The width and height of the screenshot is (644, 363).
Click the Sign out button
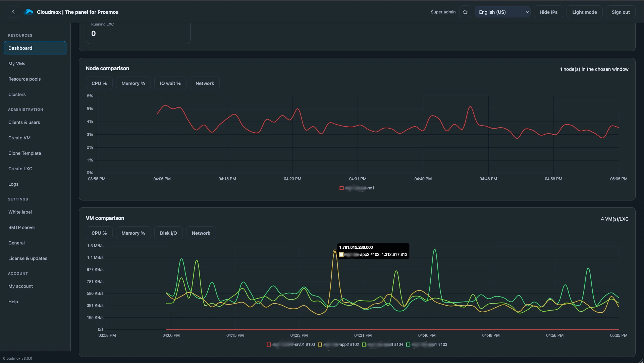click(621, 12)
